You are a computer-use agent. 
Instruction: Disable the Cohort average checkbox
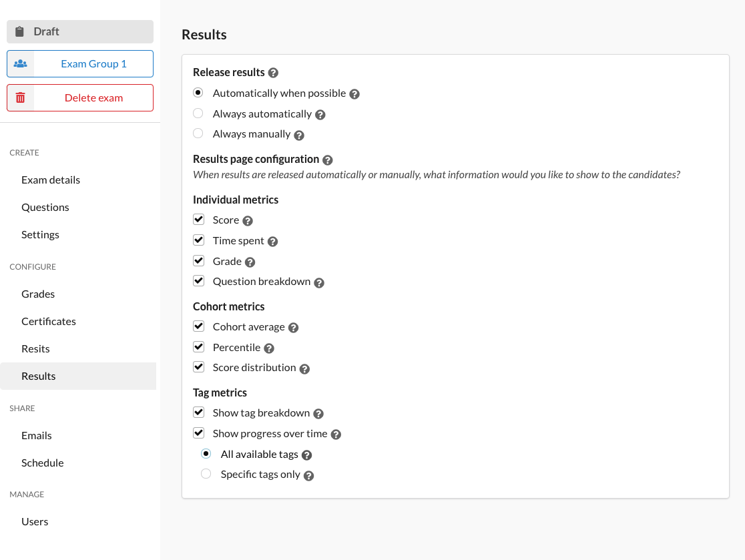199,326
